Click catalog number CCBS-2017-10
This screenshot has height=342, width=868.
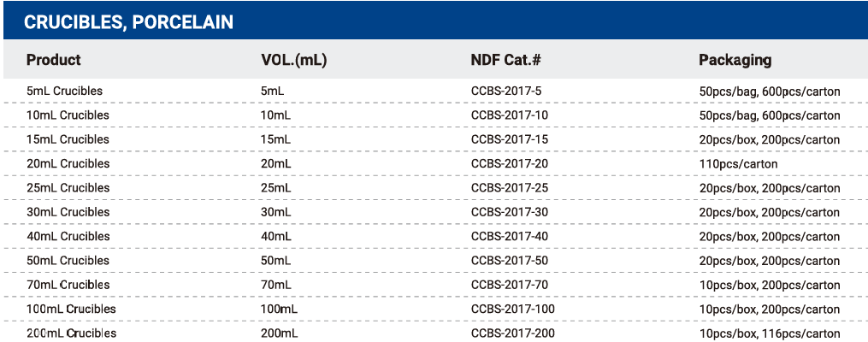click(510, 115)
